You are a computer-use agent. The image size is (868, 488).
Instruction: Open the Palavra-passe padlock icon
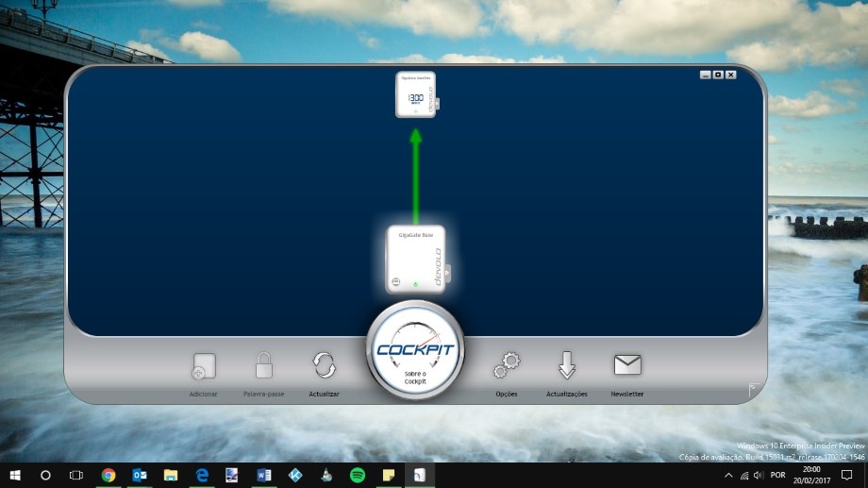(263, 366)
